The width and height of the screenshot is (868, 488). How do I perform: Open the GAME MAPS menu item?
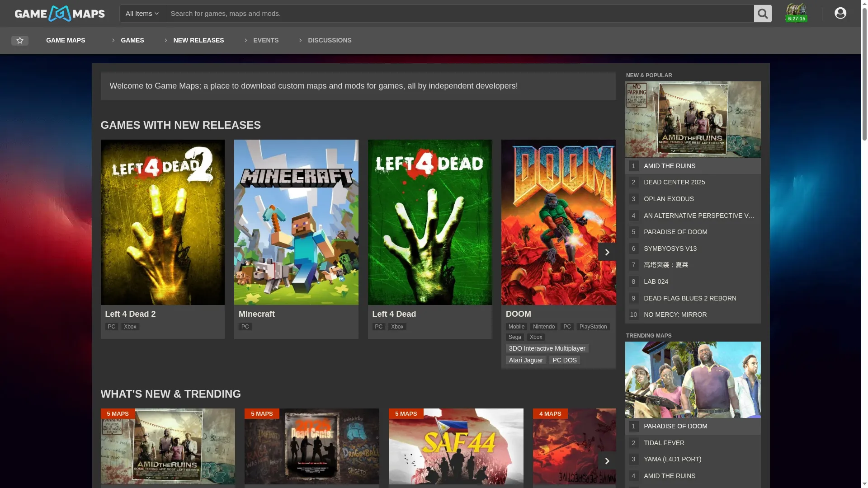pos(66,40)
